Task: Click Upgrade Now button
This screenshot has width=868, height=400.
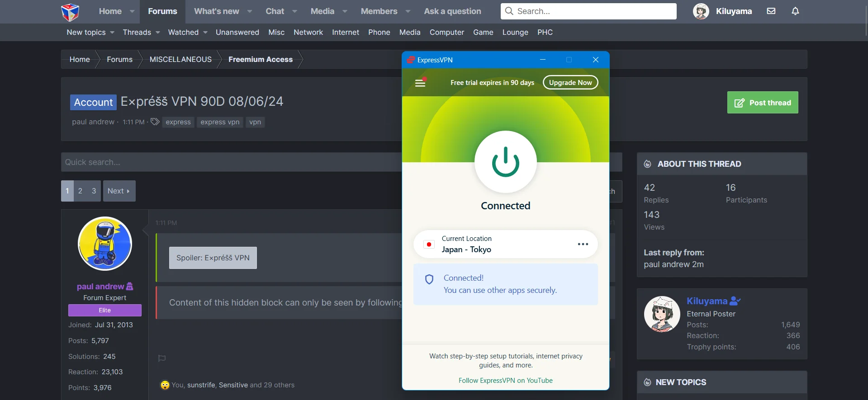Action: tap(570, 82)
